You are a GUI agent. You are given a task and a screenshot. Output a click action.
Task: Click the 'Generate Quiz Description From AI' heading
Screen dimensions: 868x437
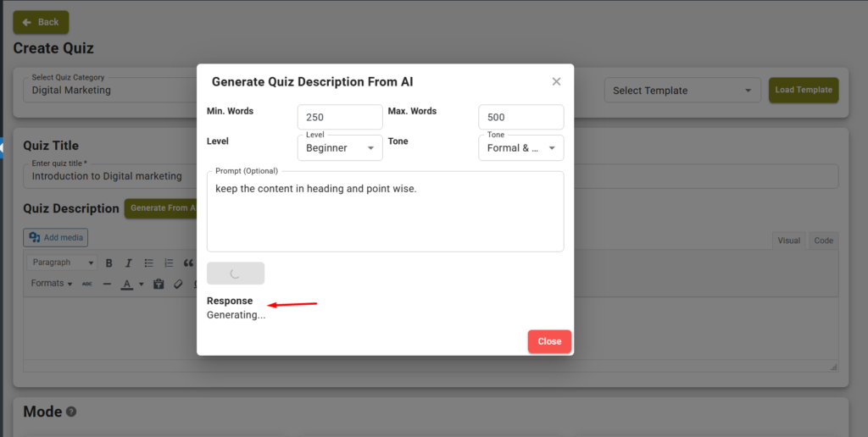click(312, 82)
